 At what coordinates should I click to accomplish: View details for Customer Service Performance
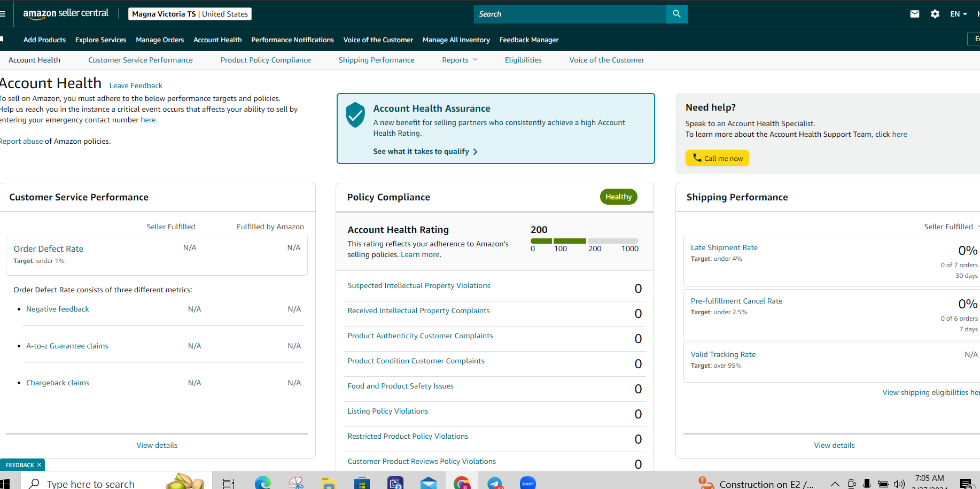(x=157, y=445)
